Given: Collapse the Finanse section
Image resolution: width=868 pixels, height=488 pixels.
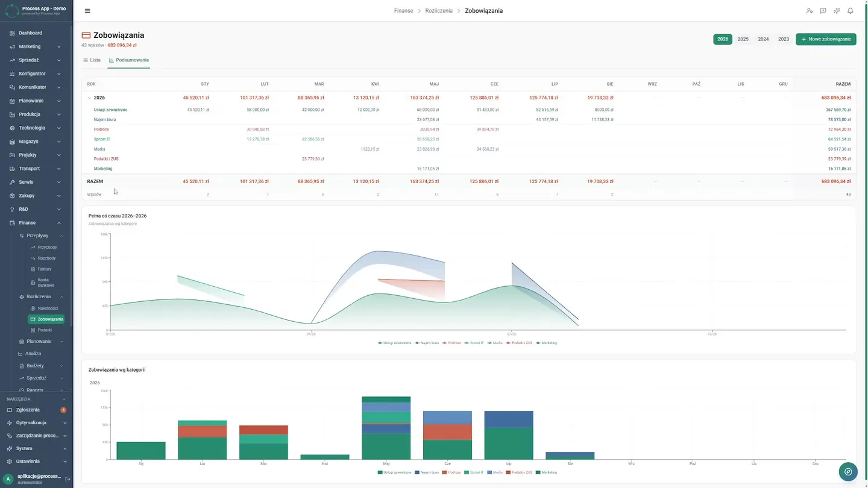Looking at the screenshot, I should coord(36,223).
